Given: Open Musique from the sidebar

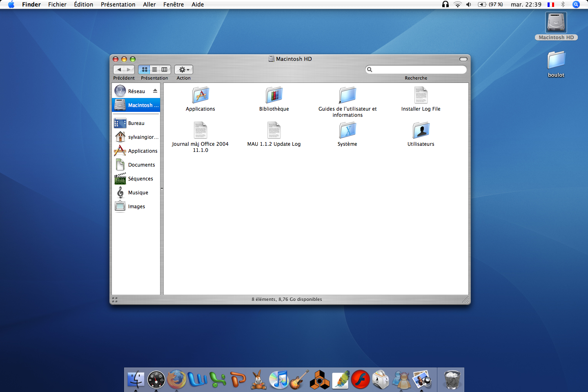Looking at the screenshot, I should point(136,192).
